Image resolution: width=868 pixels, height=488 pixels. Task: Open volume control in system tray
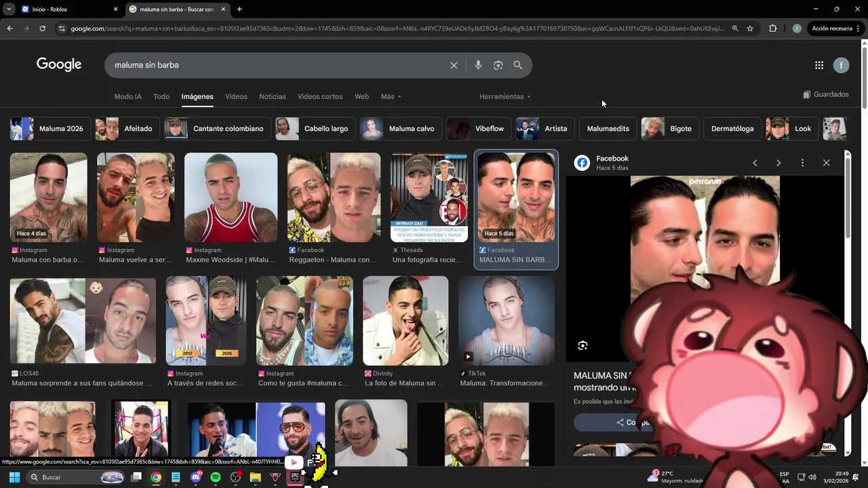[812, 477]
